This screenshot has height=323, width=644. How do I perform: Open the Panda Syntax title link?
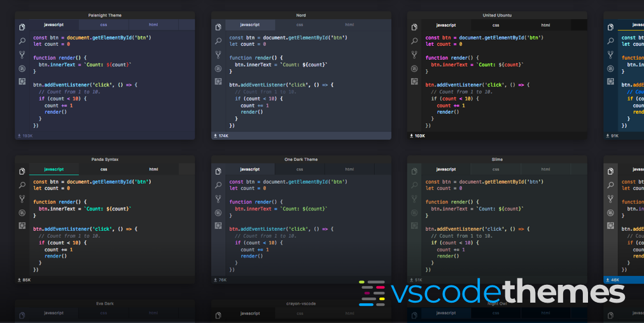click(x=105, y=159)
